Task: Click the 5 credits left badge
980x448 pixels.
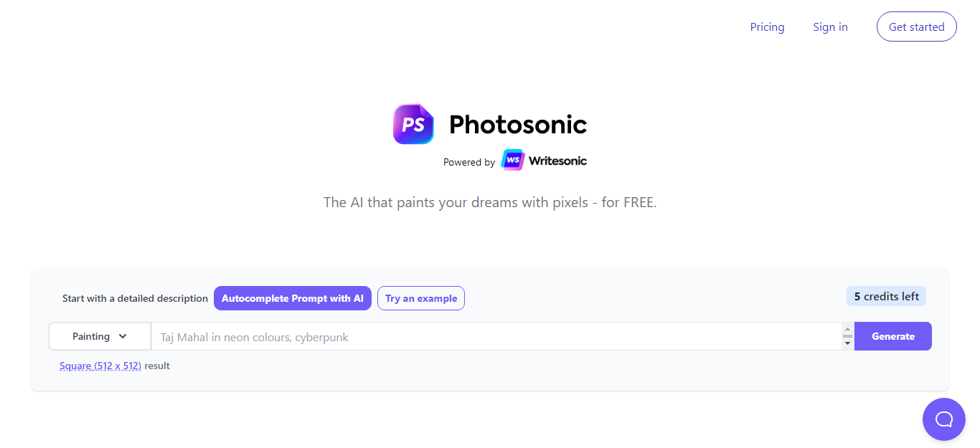Action: coord(886,295)
